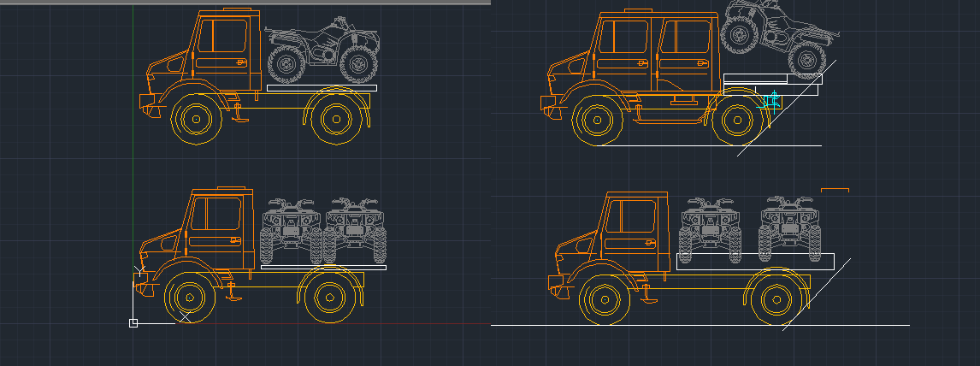
Task: Select the right front-view ATV on the bottom-left truck
Action: pos(355,231)
